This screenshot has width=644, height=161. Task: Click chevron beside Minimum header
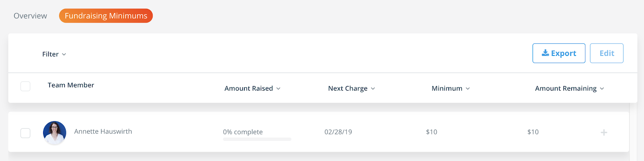click(468, 89)
